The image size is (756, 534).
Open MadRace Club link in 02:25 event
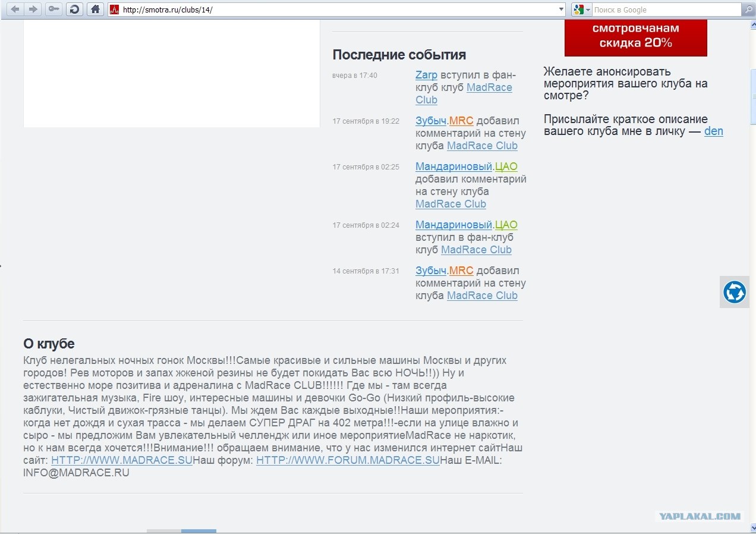[x=451, y=204]
